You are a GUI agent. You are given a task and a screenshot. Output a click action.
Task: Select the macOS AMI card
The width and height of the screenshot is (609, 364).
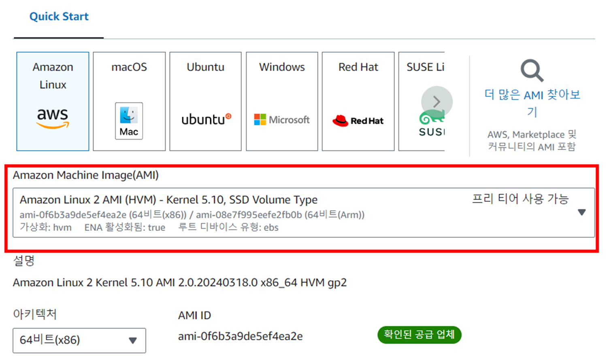click(129, 101)
